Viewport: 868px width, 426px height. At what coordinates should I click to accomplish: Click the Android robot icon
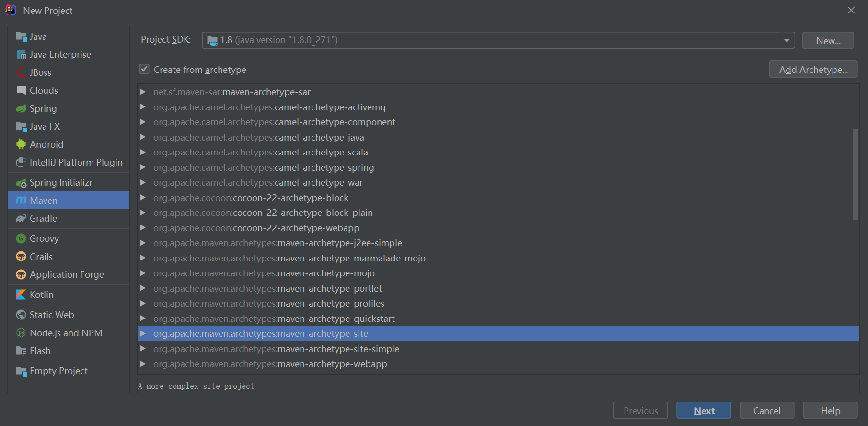21,144
